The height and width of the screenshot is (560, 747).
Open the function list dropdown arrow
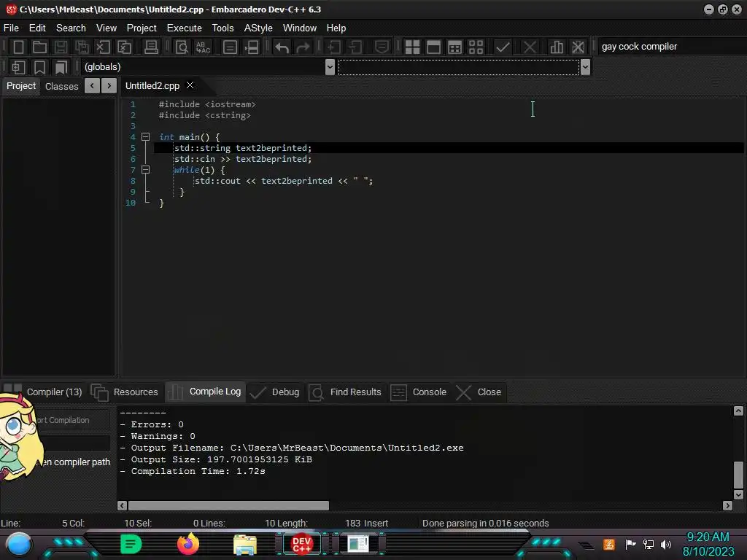pyautogui.click(x=585, y=67)
